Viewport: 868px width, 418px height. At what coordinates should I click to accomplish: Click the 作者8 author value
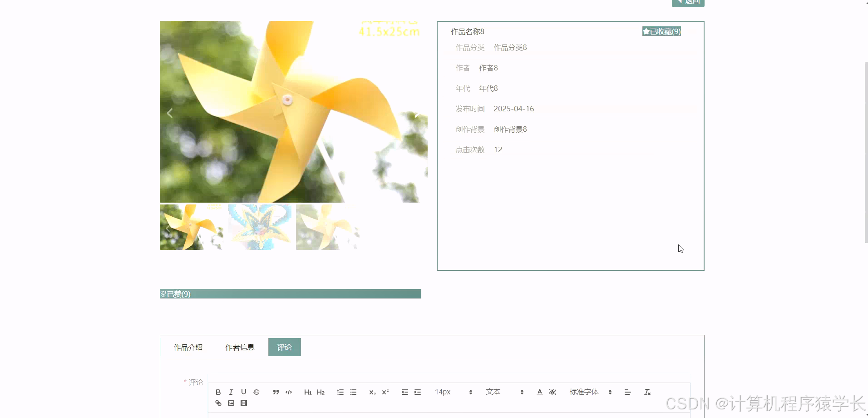pos(488,68)
